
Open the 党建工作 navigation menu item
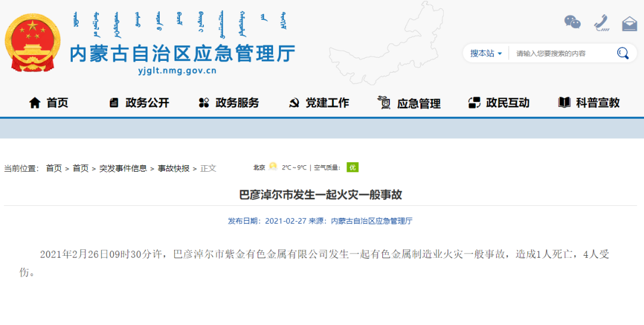click(x=327, y=103)
